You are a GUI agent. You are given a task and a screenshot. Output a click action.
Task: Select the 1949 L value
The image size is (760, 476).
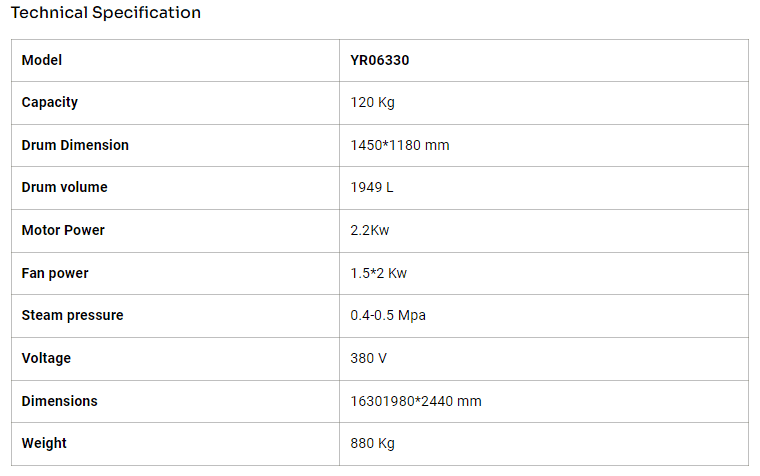click(x=372, y=187)
